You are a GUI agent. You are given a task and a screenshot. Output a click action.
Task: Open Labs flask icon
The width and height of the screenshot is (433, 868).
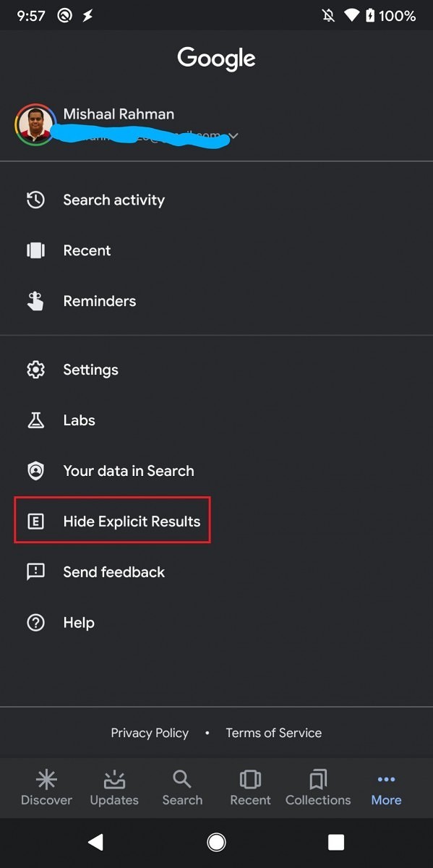35,420
